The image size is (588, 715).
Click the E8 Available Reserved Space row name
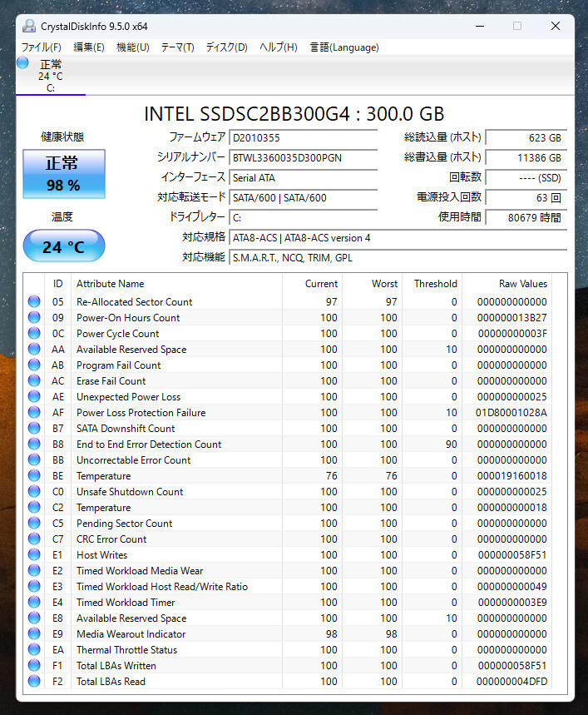pyautogui.click(x=131, y=618)
